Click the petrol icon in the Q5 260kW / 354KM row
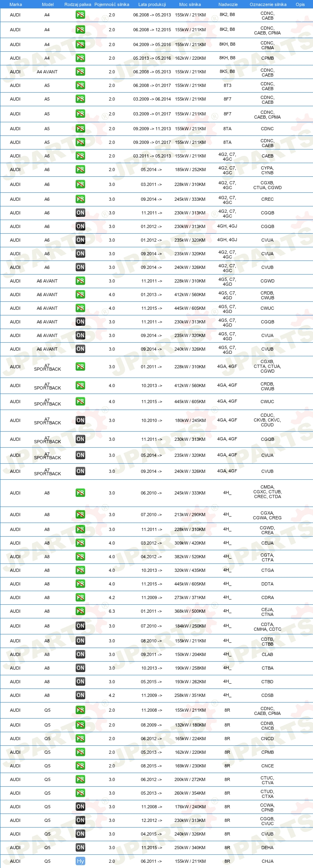 click(x=80, y=793)
